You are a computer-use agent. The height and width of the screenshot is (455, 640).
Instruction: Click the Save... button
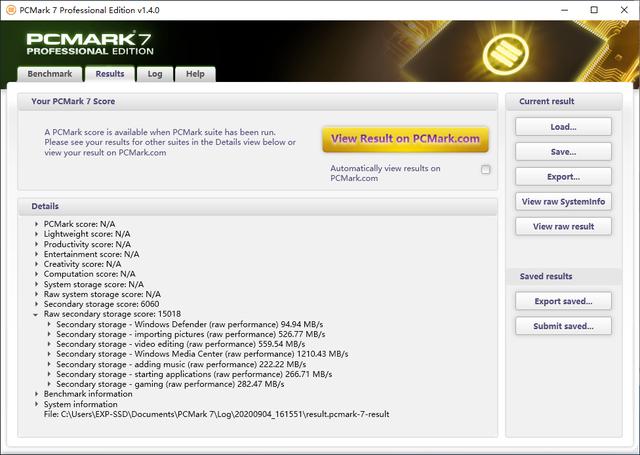click(563, 152)
